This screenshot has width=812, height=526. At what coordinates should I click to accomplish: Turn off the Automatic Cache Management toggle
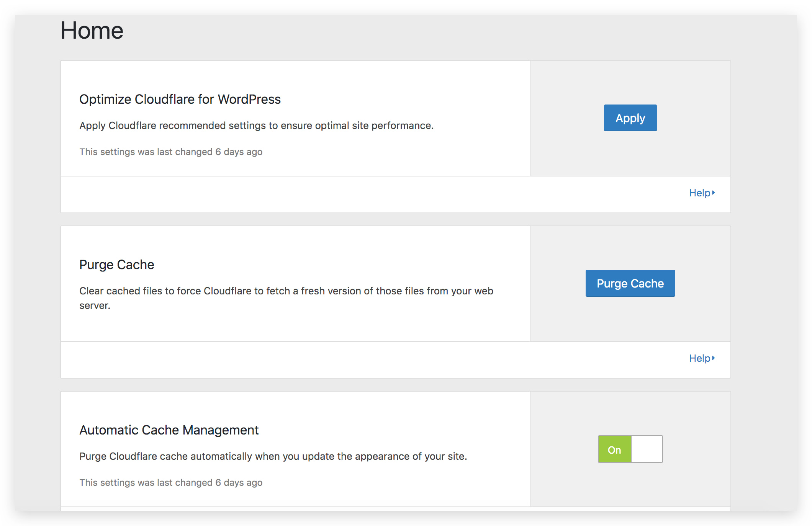pos(630,449)
